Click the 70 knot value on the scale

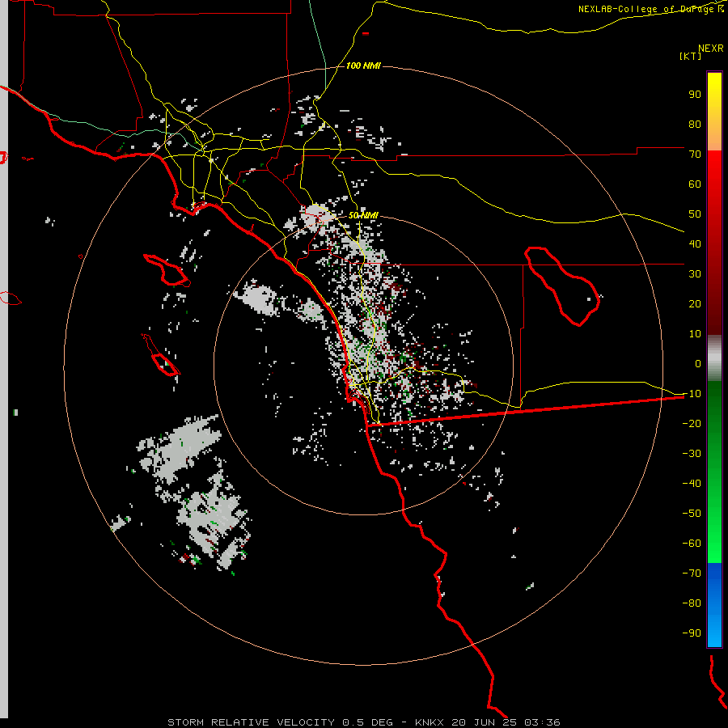click(695, 154)
